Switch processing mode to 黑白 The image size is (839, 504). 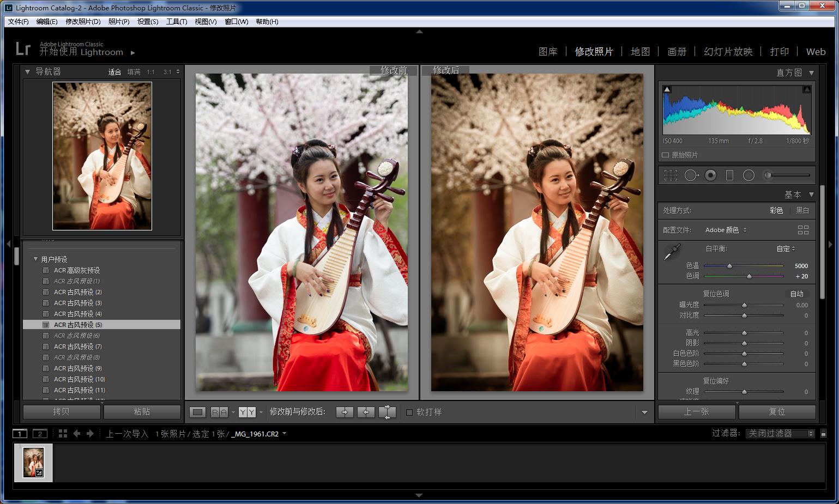coord(801,210)
